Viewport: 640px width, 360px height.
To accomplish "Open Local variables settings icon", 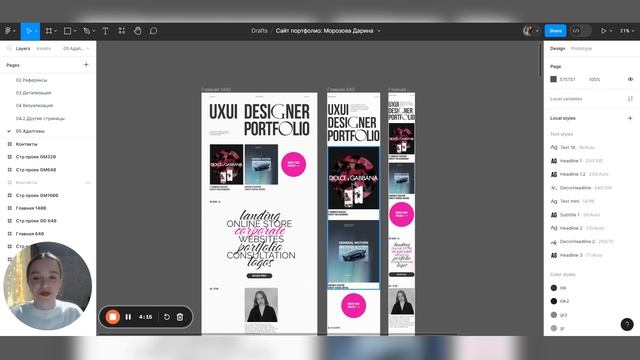I will click(630, 99).
